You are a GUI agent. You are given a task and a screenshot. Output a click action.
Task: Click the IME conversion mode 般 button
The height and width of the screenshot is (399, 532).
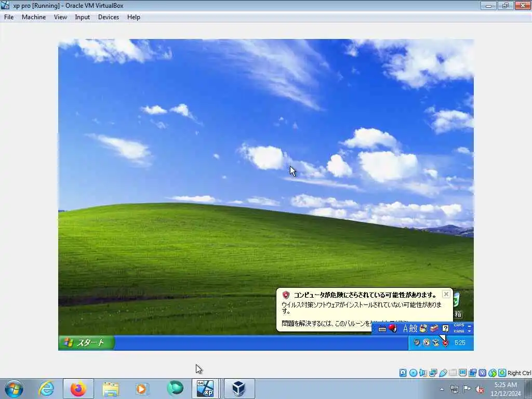pyautogui.click(x=413, y=328)
